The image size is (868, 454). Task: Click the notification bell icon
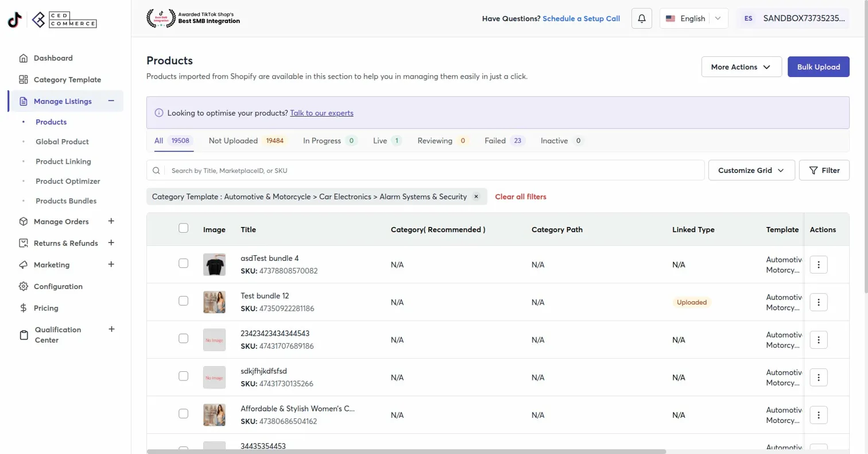[x=642, y=18]
